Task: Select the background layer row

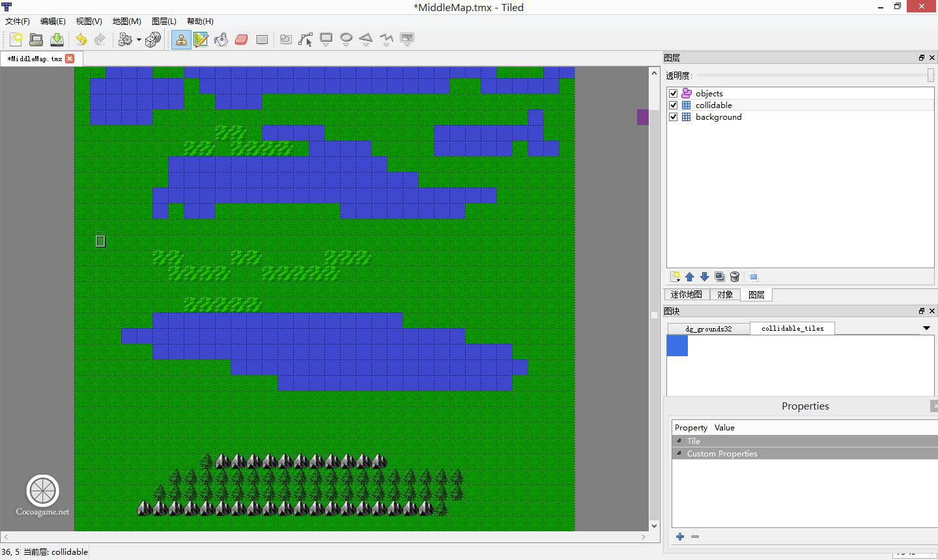Action: pos(801,117)
